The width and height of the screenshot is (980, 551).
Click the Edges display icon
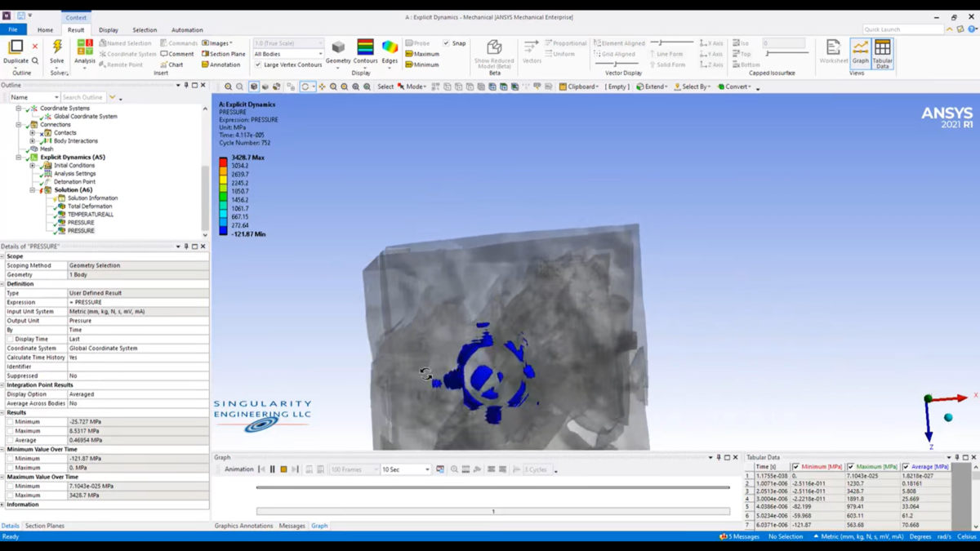coord(390,47)
